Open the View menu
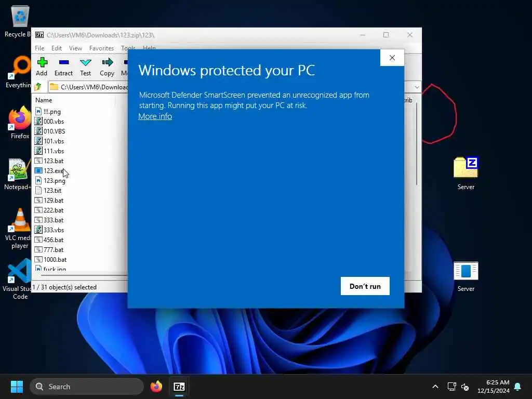This screenshot has height=399, width=532. (75, 48)
